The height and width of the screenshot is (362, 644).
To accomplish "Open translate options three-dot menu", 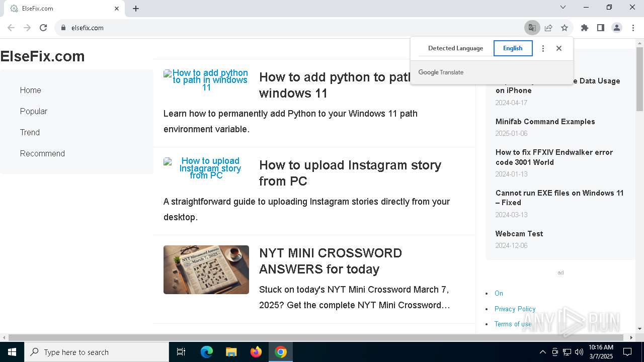I will tap(543, 48).
